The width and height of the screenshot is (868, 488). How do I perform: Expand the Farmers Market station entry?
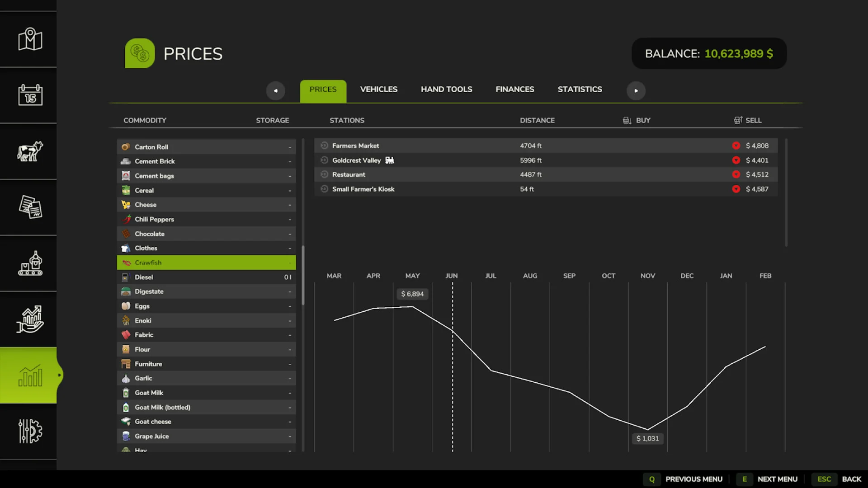[324, 145]
